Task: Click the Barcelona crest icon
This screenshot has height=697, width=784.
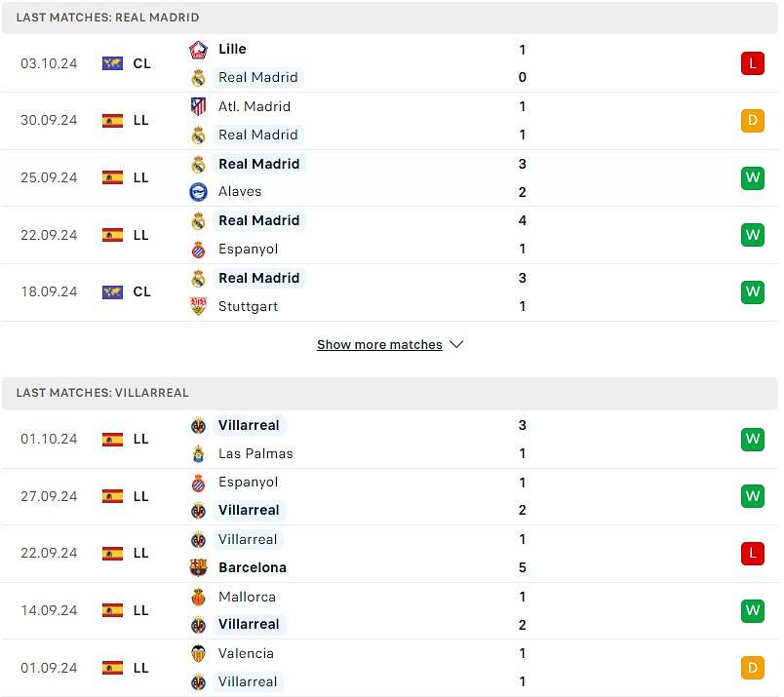Action: (199, 567)
